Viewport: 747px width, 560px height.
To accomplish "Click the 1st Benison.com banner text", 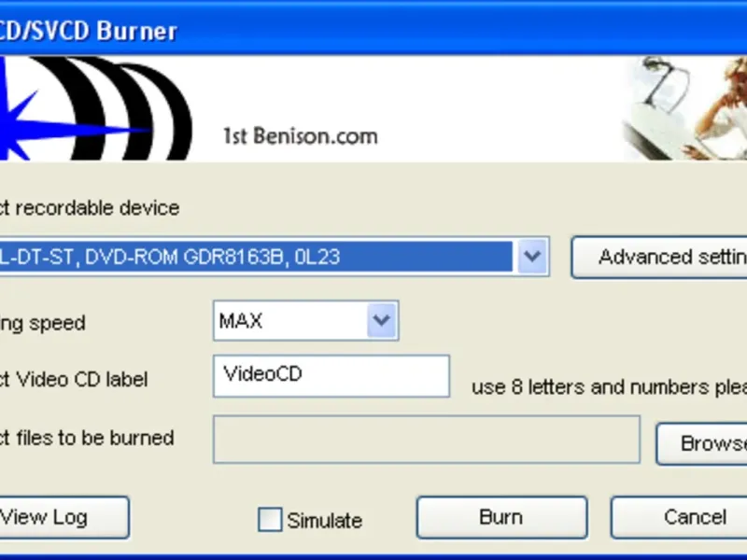I will (301, 136).
